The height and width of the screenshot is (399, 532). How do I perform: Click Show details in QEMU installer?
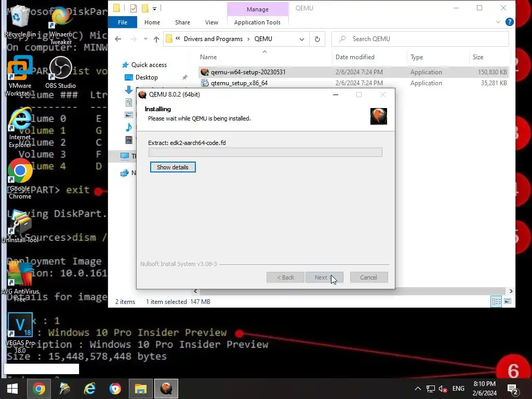(x=172, y=167)
